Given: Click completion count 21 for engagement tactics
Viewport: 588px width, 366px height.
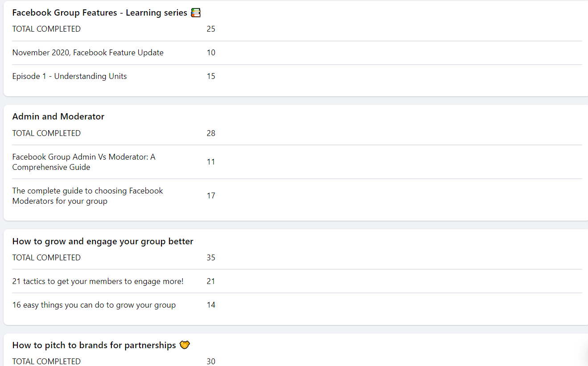Looking at the screenshot, I should pyautogui.click(x=211, y=281).
